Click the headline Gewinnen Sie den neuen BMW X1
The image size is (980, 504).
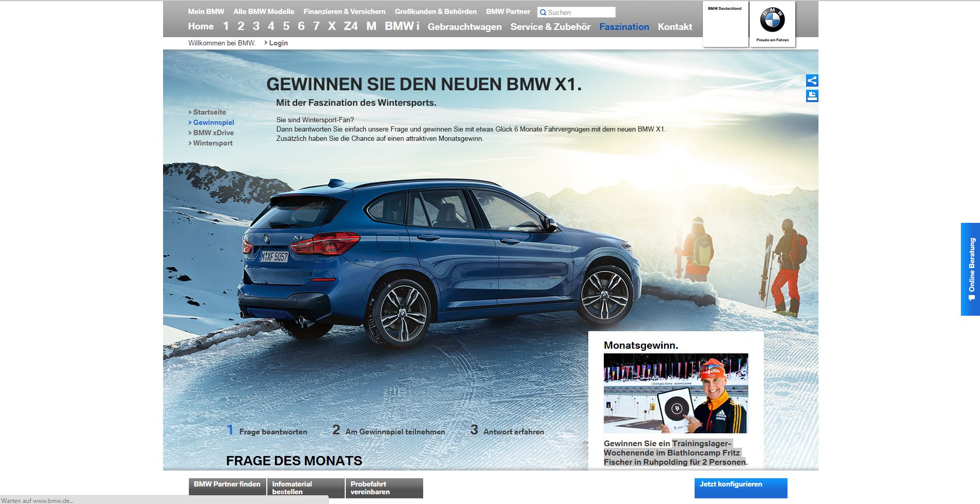pyautogui.click(x=424, y=84)
